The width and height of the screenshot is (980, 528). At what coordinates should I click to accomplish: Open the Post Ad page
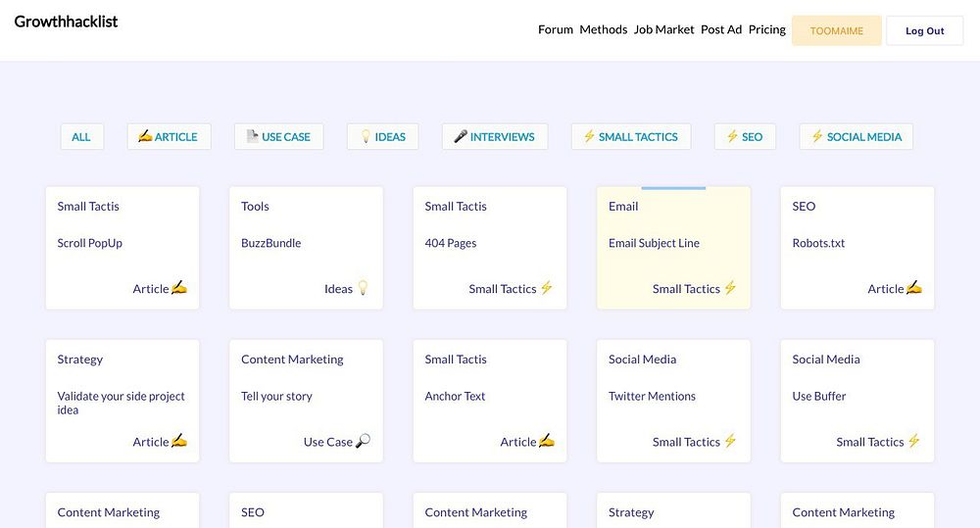[x=721, y=29]
